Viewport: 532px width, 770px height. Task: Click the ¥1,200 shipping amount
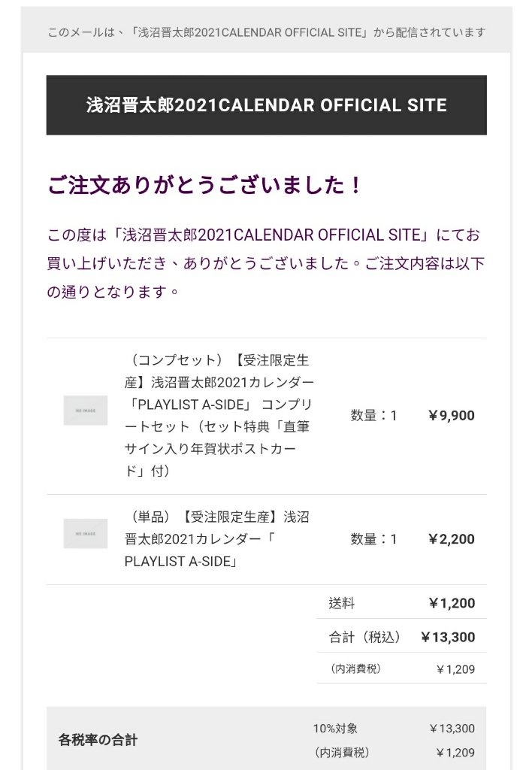click(x=452, y=602)
